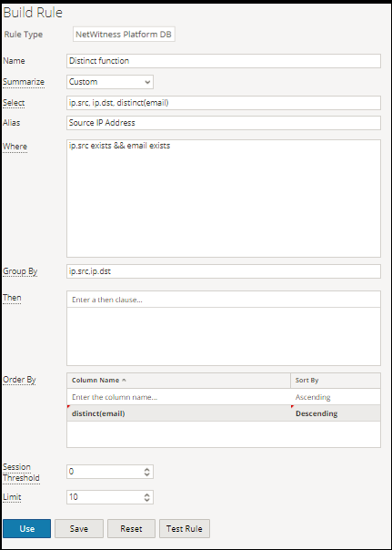
Task: Click the Session Threshold label
Action: 21,472
